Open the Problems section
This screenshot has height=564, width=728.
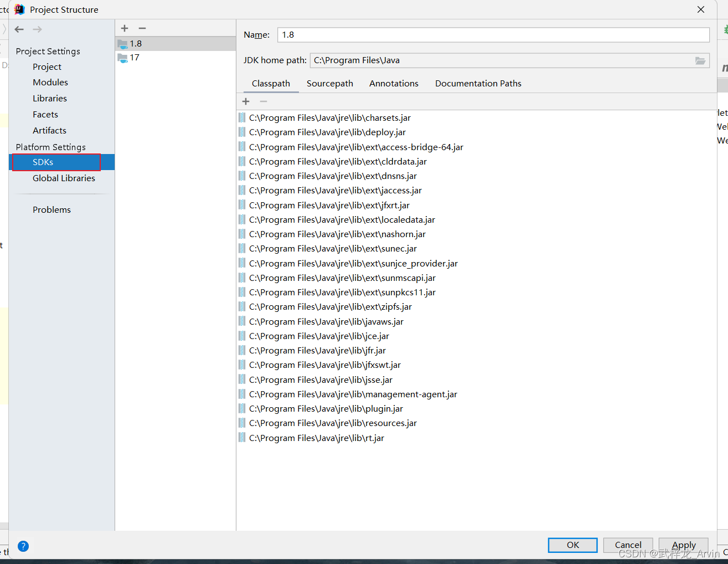pos(51,210)
